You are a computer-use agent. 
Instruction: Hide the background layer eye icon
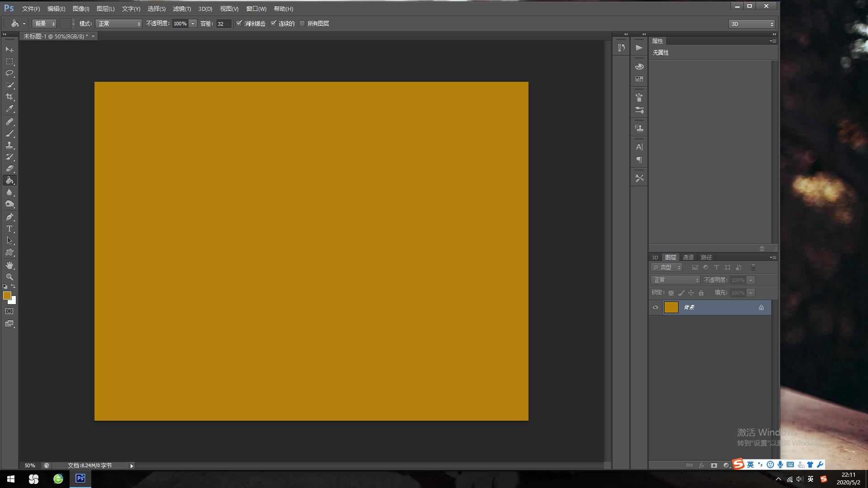[x=656, y=307]
